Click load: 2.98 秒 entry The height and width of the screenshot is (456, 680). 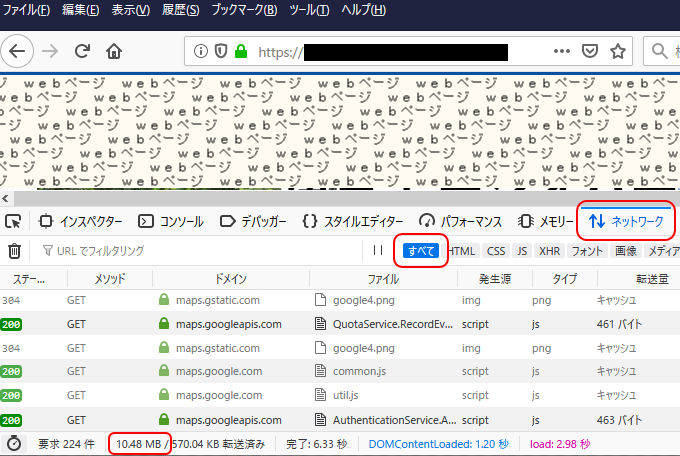[560, 444]
